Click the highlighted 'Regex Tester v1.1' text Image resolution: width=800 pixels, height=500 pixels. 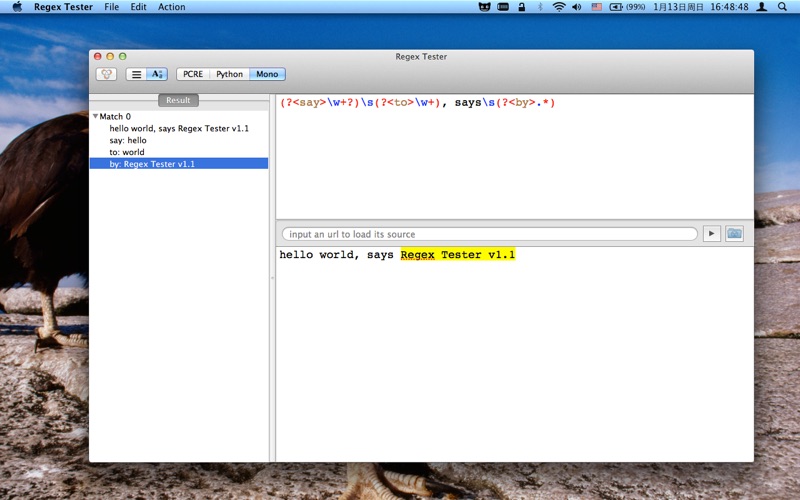tap(458, 255)
